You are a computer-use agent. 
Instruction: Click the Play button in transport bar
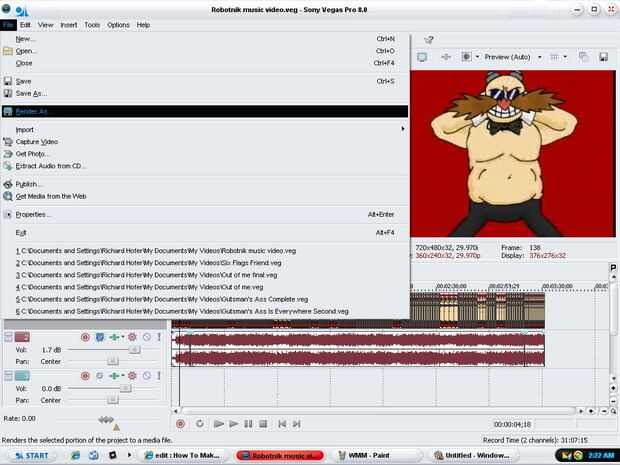[x=233, y=424]
